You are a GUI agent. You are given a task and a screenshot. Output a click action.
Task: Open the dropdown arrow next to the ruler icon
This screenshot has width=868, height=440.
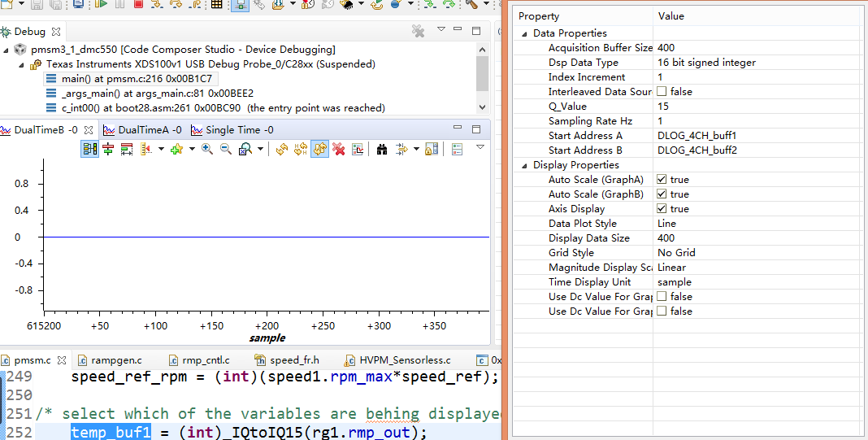161,149
